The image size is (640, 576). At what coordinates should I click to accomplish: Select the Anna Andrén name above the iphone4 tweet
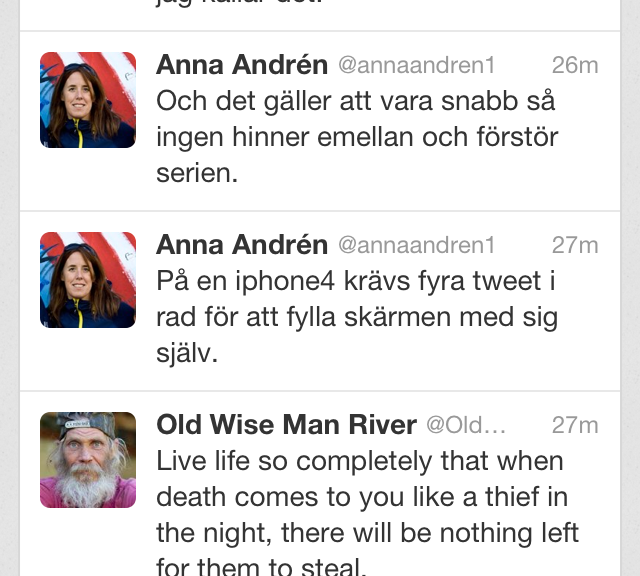(242, 245)
